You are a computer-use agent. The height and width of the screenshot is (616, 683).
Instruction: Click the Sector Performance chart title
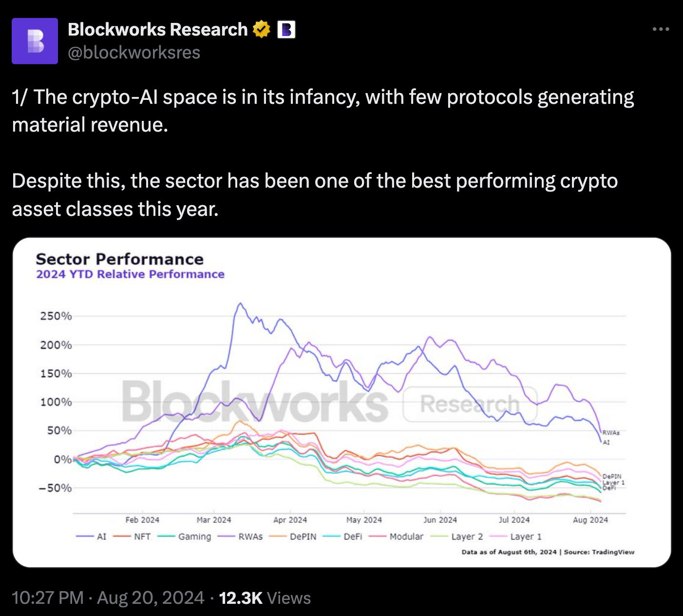click(120, 259)
